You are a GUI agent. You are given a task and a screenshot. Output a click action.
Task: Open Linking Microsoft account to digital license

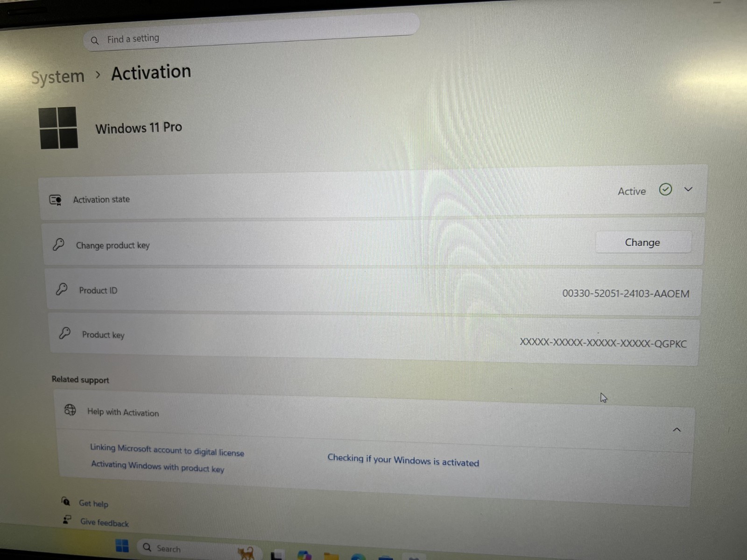pyautogui.click(x=167, y=450)
